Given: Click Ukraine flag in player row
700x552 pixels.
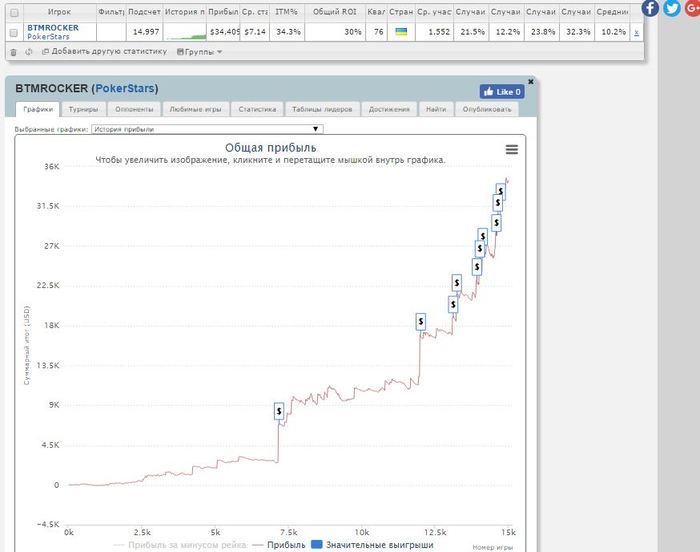Looking at the screenshot, I should [x=401, y=32].
